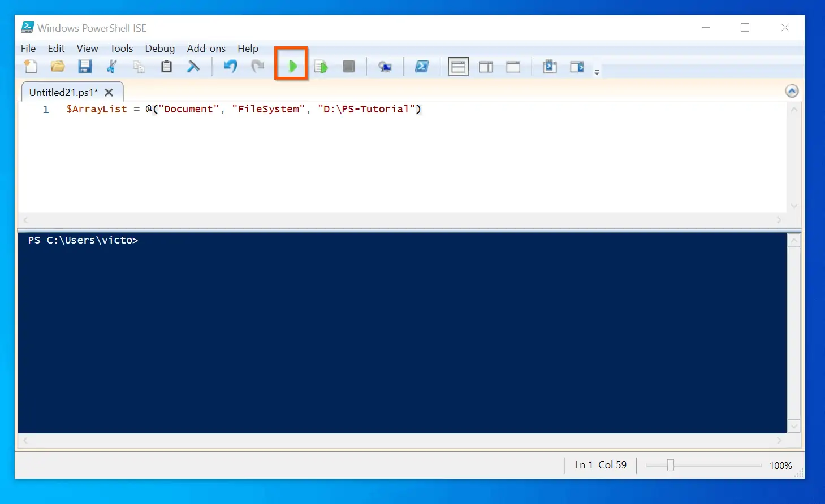Show script pane on top layout
This screenshot has width=825, height=504.
pos(459,67)
